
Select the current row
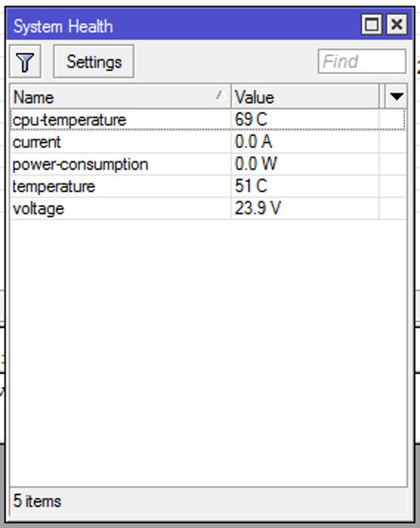coord(208,142)
